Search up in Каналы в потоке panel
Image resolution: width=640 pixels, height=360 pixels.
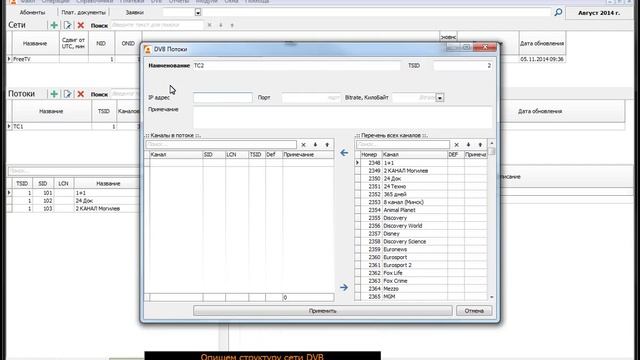(x=327, y=145)
